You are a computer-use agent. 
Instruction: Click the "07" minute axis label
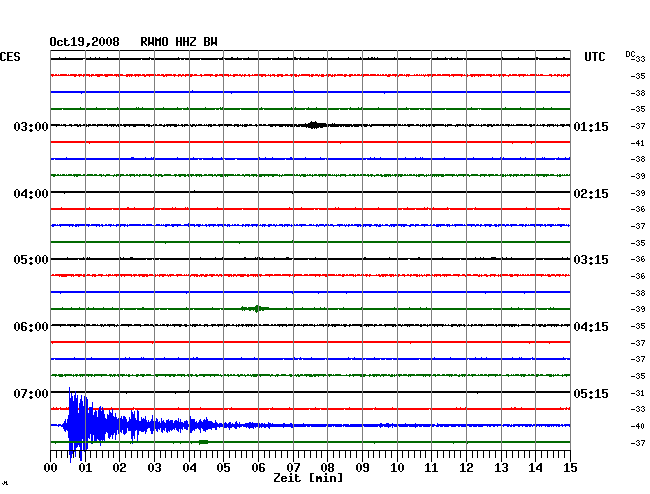click(x=293, y=468)
